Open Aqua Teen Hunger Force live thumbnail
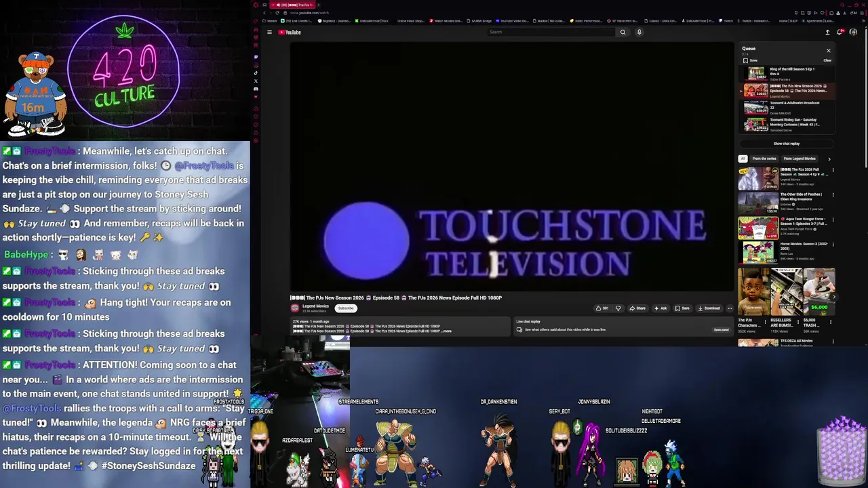Image resolution: width=868 pixels, height=488 pixels. tap(758, 228)
